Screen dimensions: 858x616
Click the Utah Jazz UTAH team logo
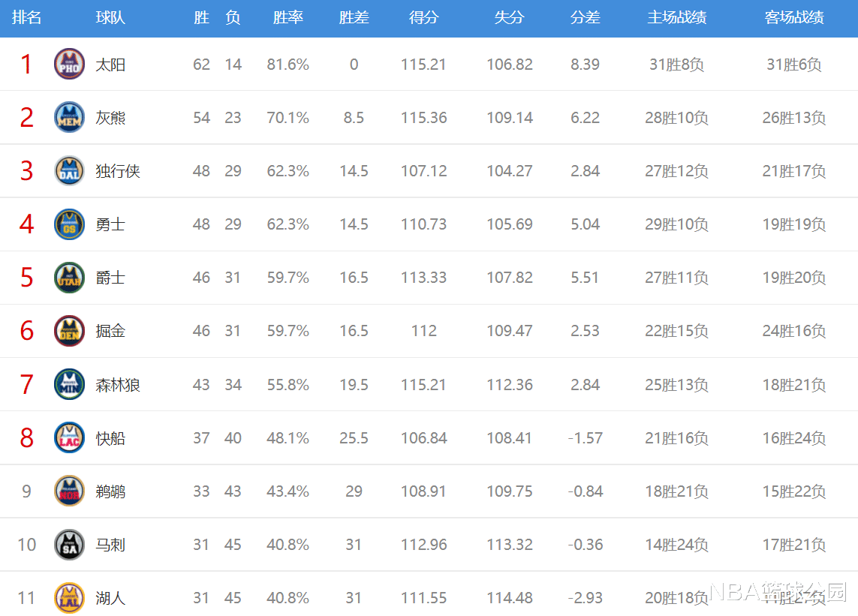click(x=70, y=278)
